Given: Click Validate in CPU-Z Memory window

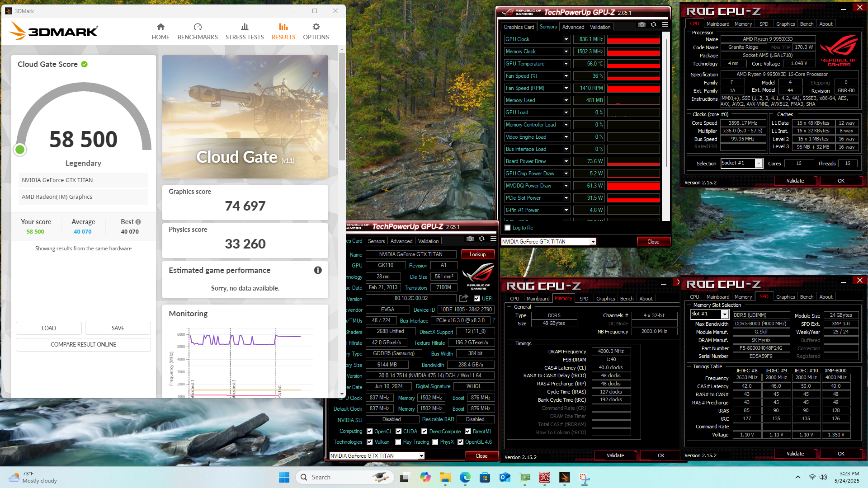Looking at the screenshot, I should click(x=615, y=455).
